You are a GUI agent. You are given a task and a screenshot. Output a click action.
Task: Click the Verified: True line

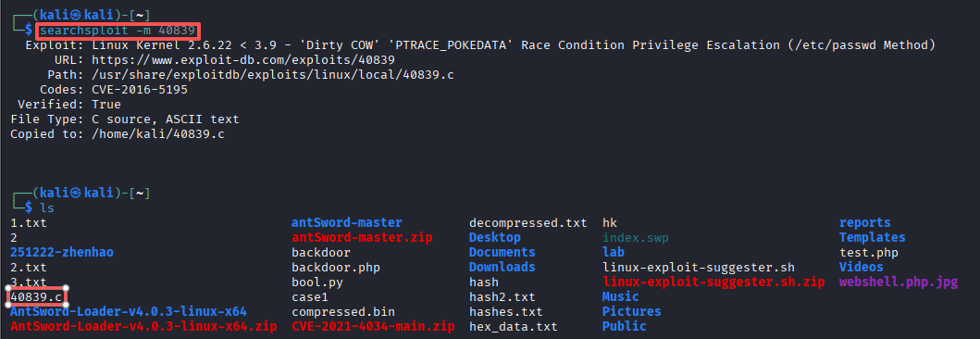[x=69, y=105]
